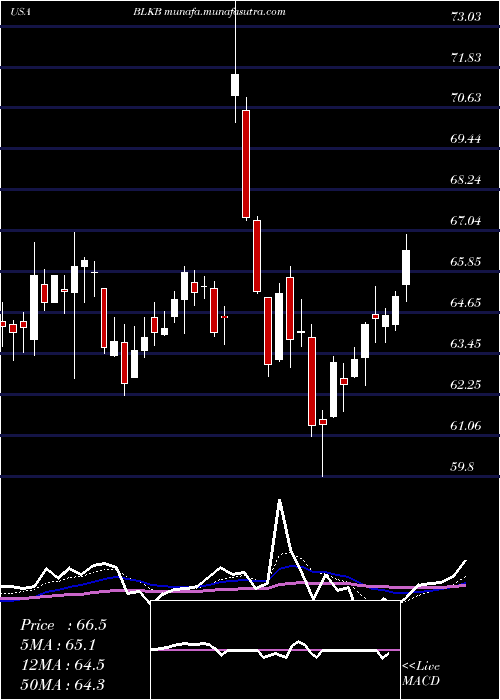Select the large red candle falling to 61.06
This screenshot has height=700, width=500.
(x=312, y=381)
